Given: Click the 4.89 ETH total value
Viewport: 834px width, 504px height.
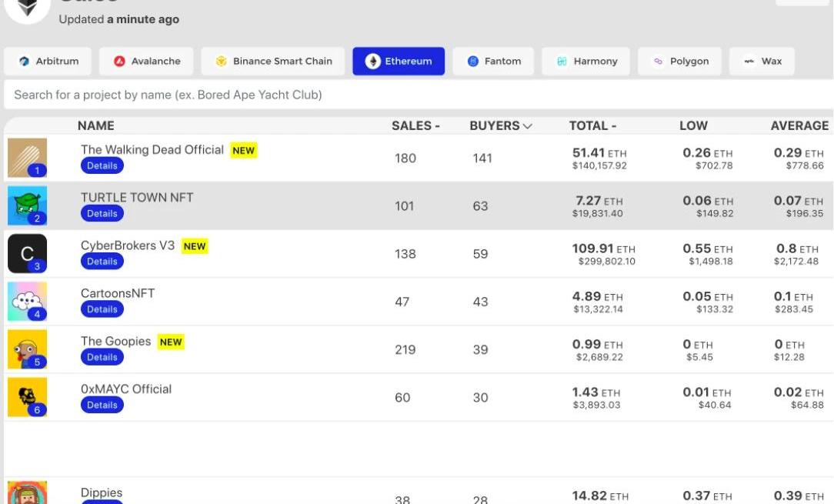Looking at the screenshot, I should click(597, 296).
